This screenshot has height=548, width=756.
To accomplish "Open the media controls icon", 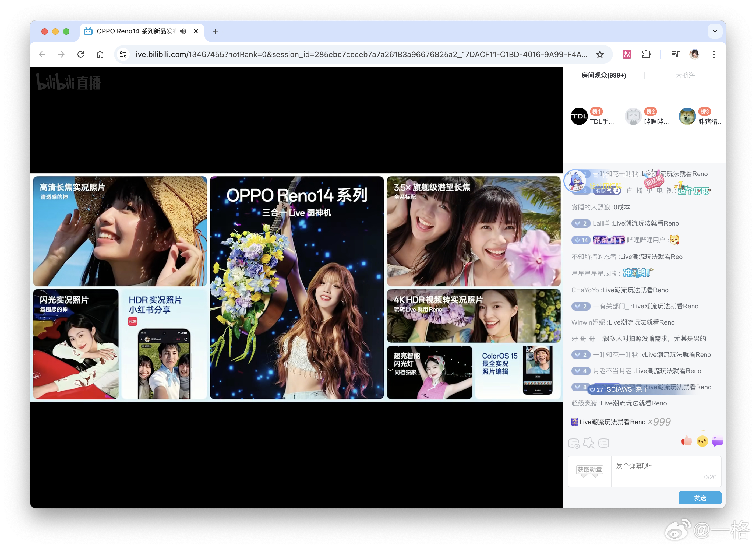I will coord(675,54).
